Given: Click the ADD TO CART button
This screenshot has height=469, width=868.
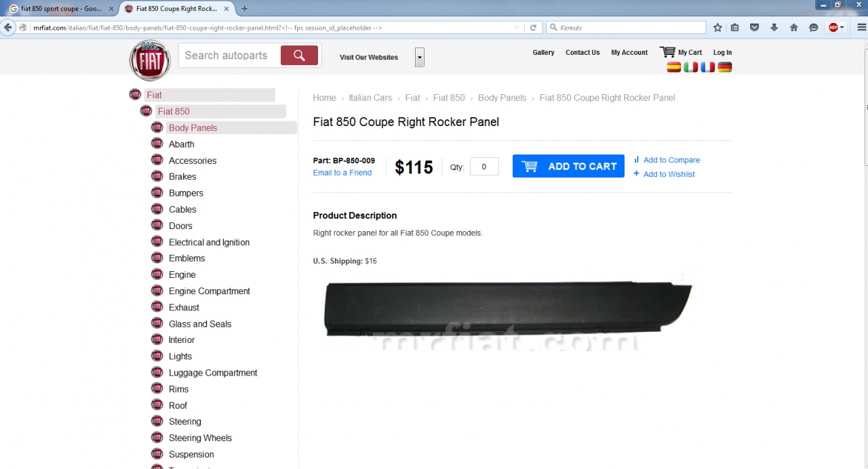Looking at the screenshot, I should (x=568, y=166).
